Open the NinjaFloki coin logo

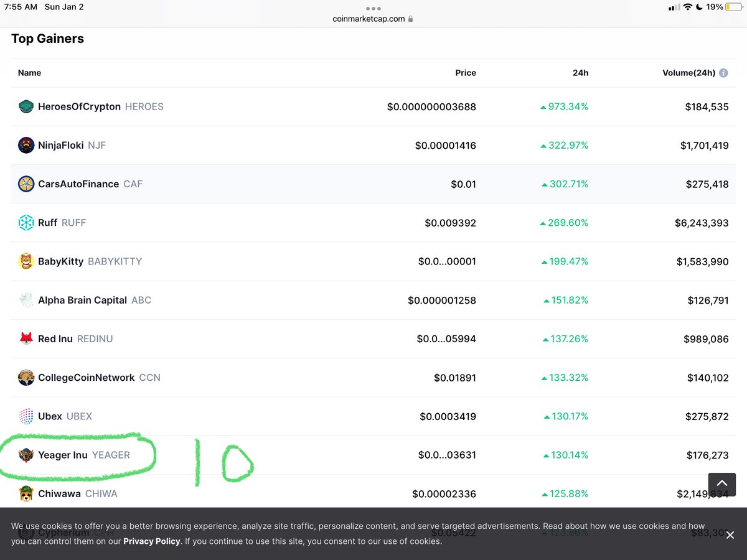pyautogui.click(x=26, y=145)
